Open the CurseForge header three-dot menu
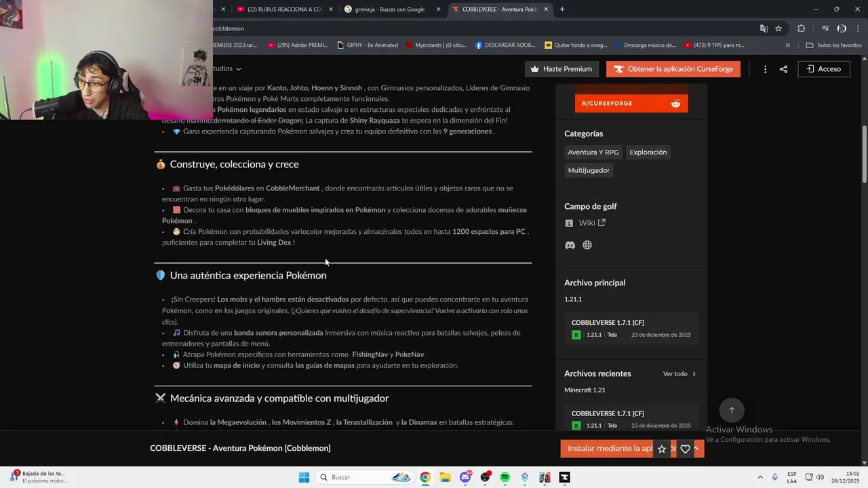Image resolution: width=868 pixels, height=488 pixels. [765, 69]
